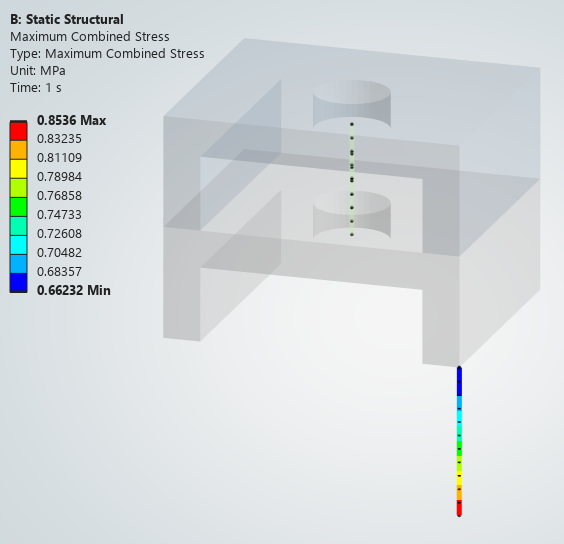This screenshot has width=564, height=544.
Task: Select the green segment of the beam
Action: tap(459, 448)
